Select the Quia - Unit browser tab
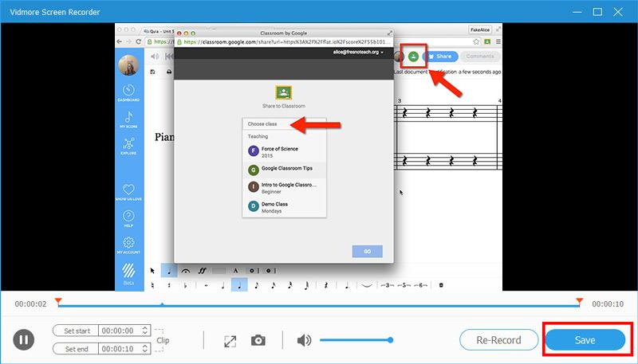This screenshot has width=638, height=364. coord(157,31)
